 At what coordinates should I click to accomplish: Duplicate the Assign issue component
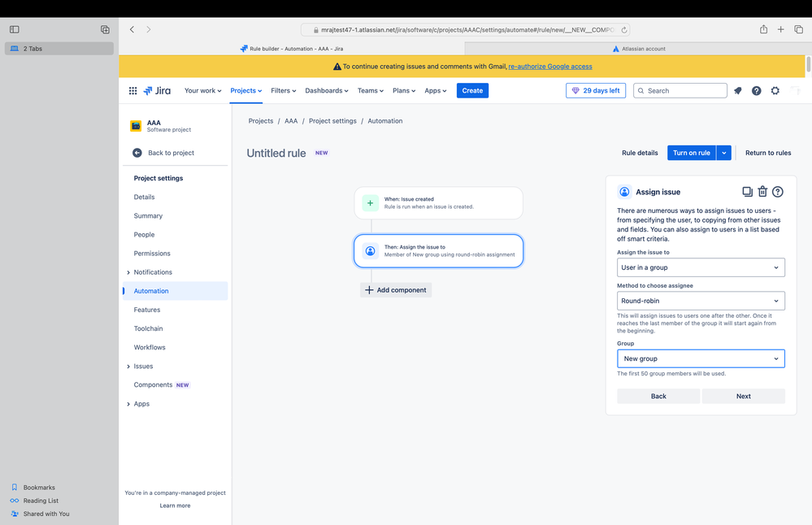click(x=747, y=192)
